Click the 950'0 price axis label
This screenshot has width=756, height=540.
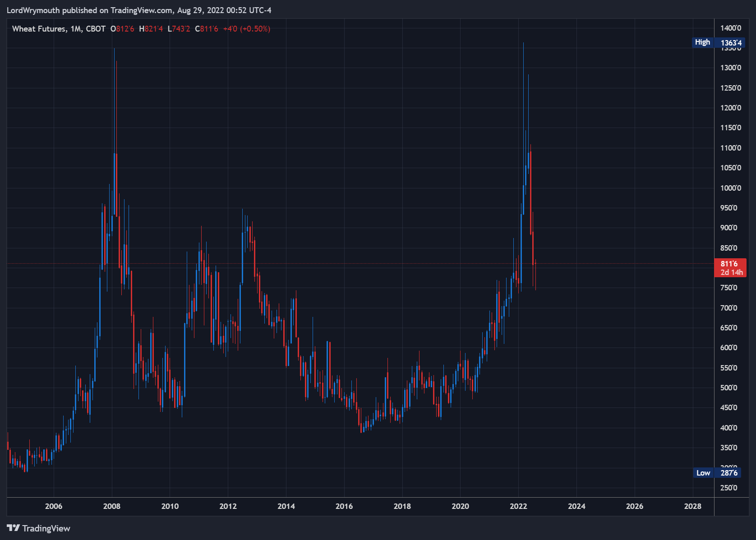[728, 208]
